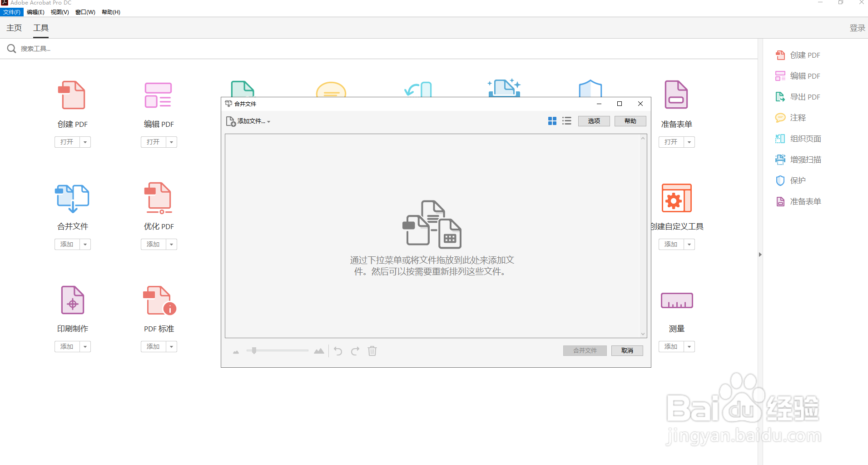
Task: Switch to thumbnail grid view in dialog
Action: (x=552, y=121)
